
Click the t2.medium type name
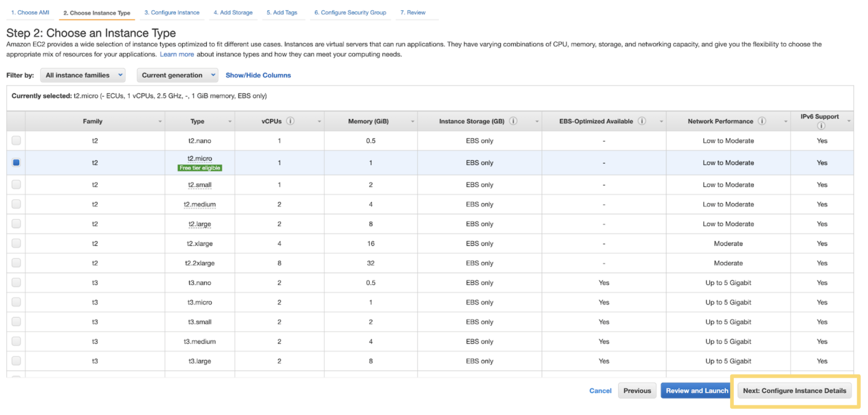(200, 204)
